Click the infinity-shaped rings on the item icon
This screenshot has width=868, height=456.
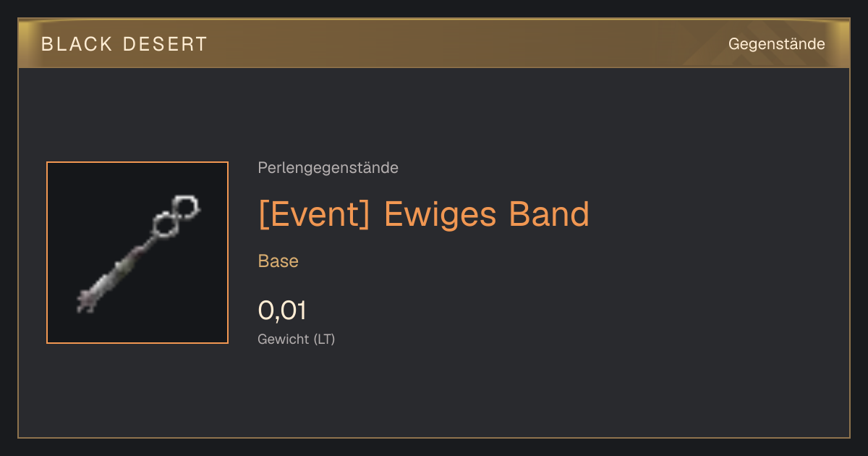[x=176, y=216]
